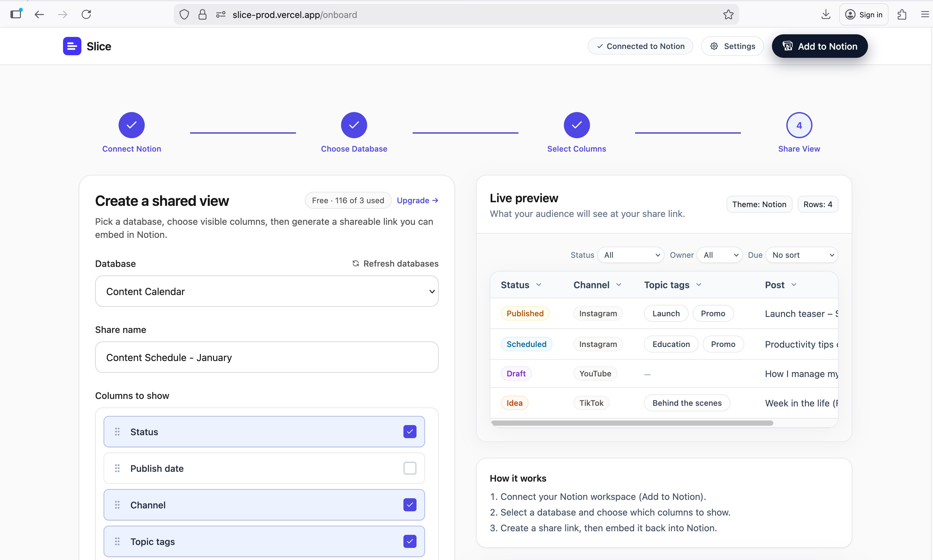Expand the Channel column header chevron
Image resolution: width=933 pixels, height=560 pixels.
tap(619, 285)
